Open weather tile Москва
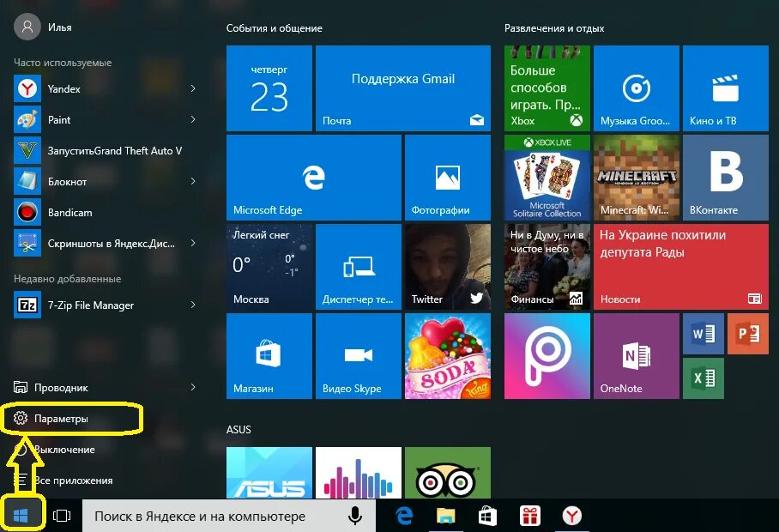The image size is (779, 532). 269,267
